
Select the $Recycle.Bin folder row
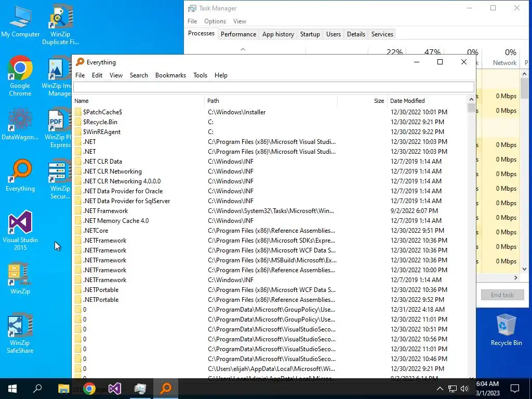270,122
